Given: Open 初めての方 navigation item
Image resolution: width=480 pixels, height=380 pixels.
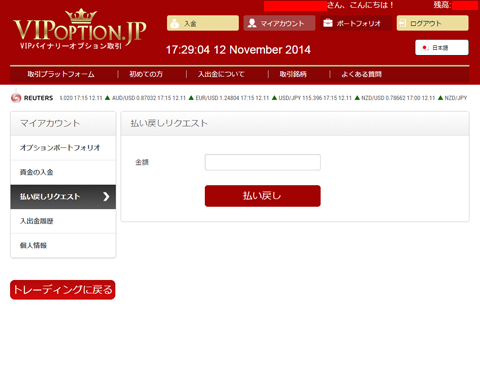Looking at the screenshot, I should tap(146, 74).
